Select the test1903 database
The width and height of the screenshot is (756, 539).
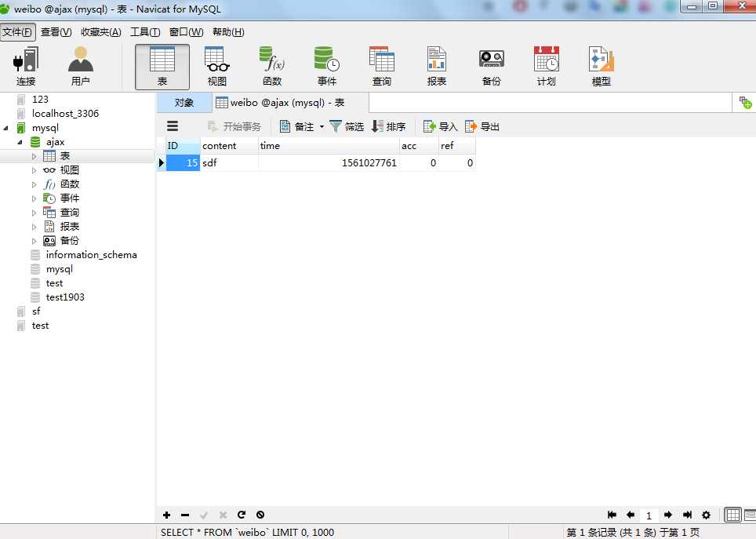65,297
